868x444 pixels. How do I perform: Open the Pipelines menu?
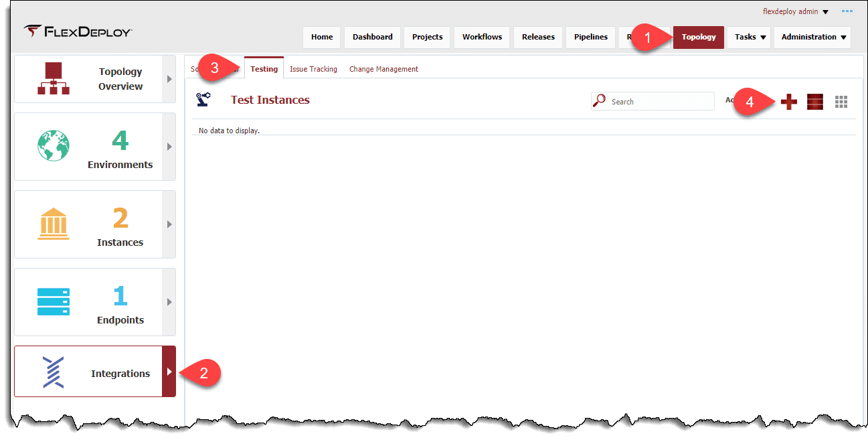click(x=591, y=38)
